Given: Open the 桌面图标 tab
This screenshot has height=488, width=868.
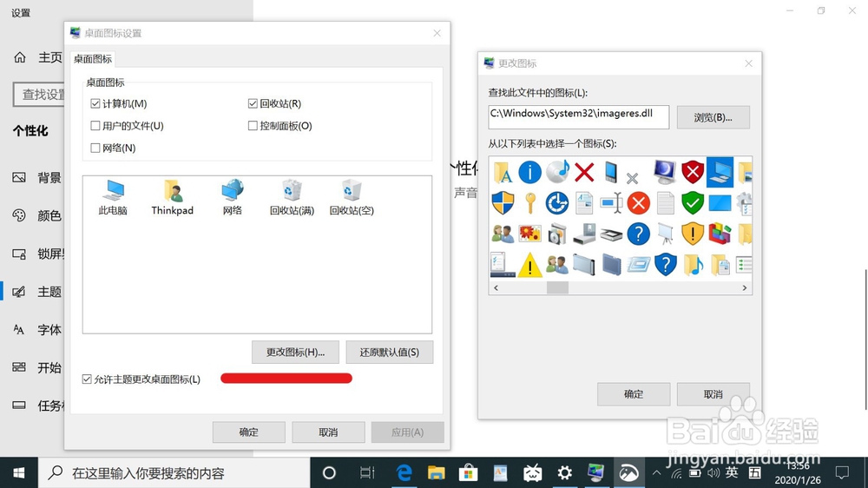Looking at the screenshot, I should tap(93, 59).
